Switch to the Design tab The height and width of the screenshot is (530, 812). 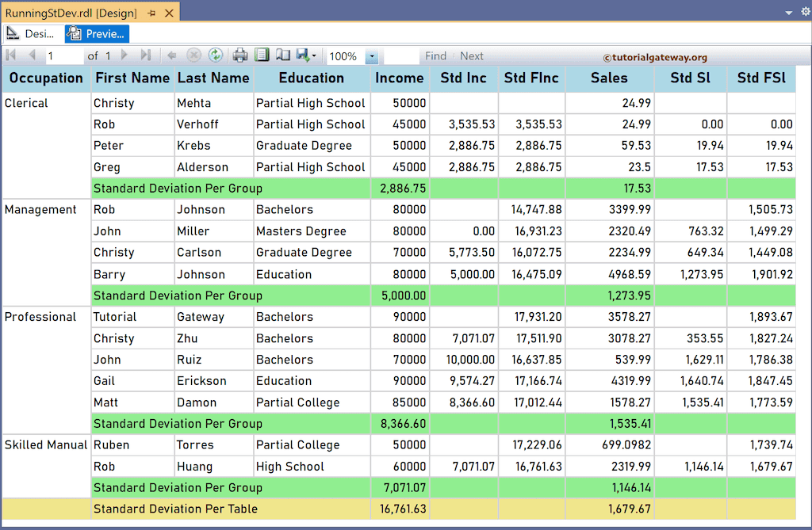30,34
